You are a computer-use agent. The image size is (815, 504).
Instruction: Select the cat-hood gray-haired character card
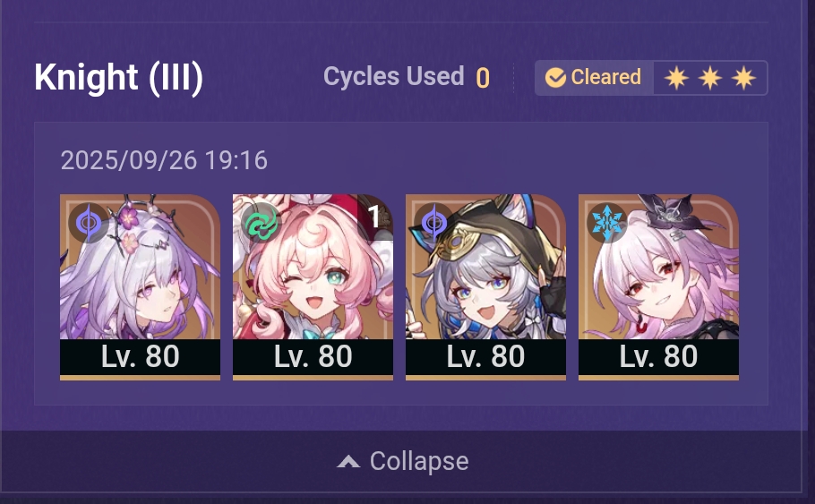[x=485, y=286]
